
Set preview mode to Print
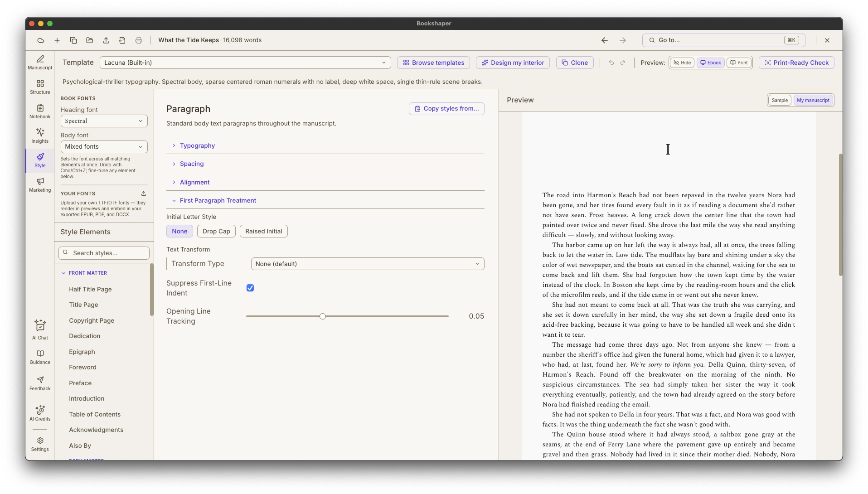[739, 63]
